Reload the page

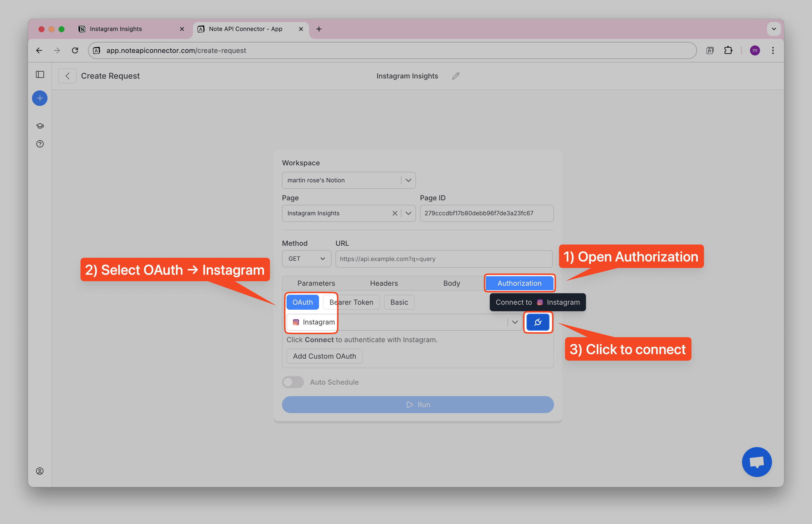point(75,50)
